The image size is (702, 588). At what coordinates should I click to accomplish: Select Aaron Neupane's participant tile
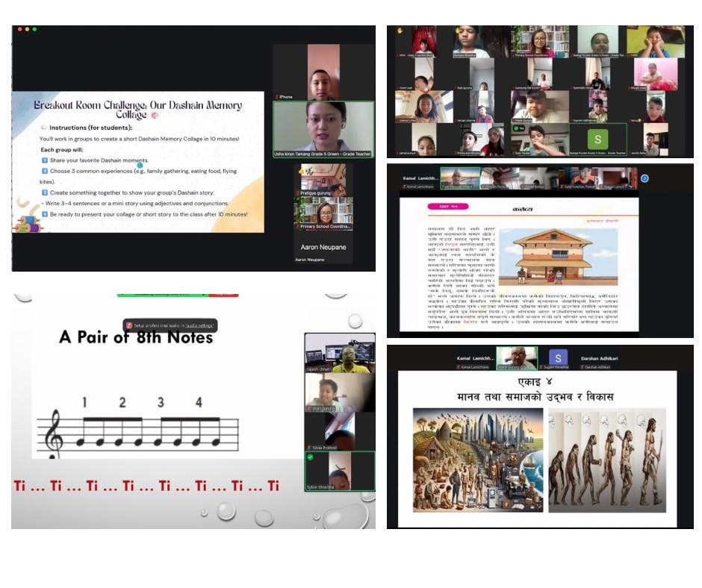coord(323,248)
